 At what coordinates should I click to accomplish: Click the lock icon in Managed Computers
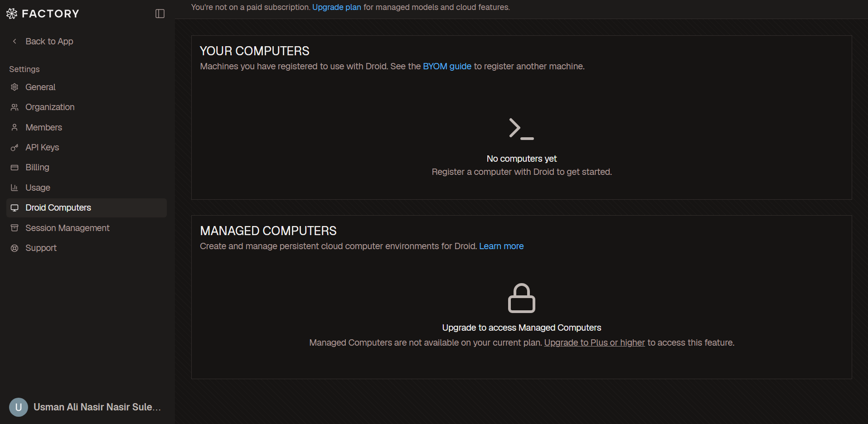521,298
